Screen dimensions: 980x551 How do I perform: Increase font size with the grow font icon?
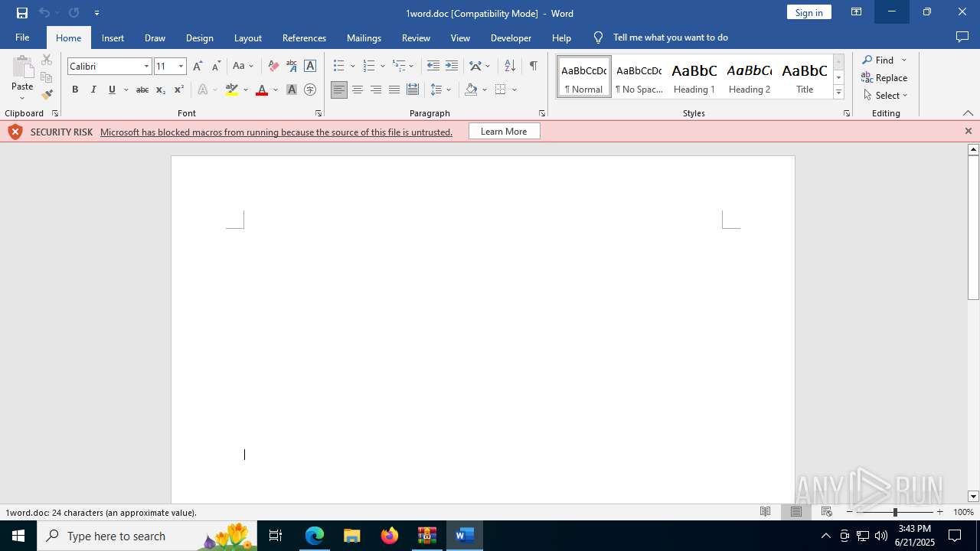pyautogui.click(x=198, y=66)
